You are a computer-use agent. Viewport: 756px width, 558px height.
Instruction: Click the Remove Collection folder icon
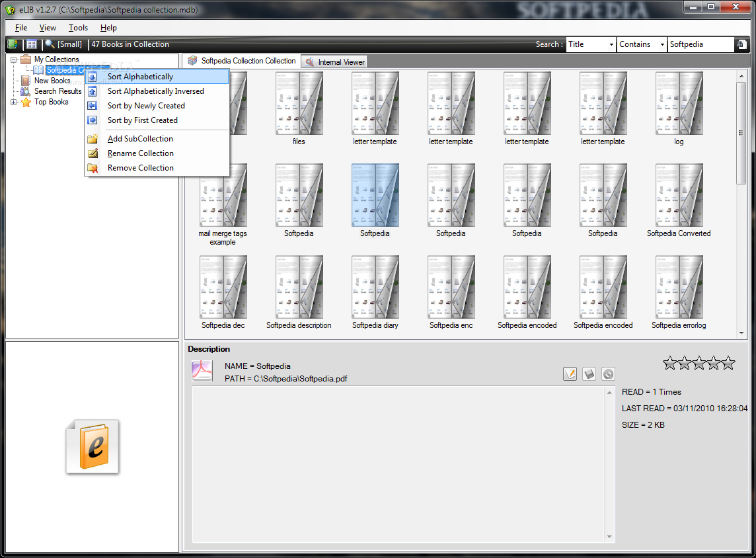93,168
